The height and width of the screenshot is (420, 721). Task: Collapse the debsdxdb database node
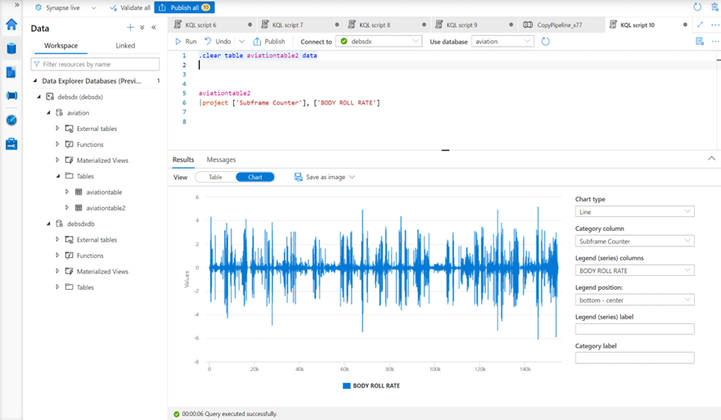click(x=48, y=224)
